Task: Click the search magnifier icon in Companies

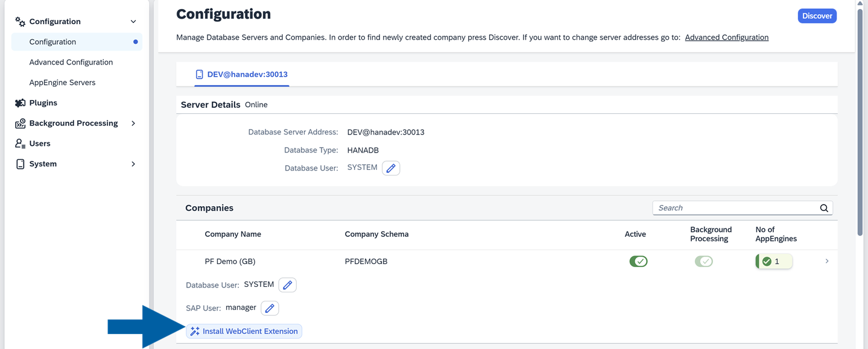Action: point(824,208)
